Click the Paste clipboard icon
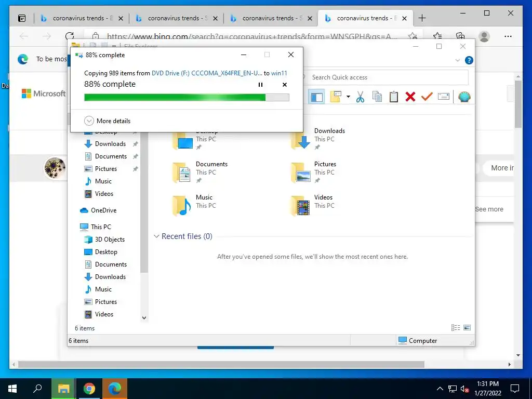532x399 pixels. pyautogui.click(x=394, y=97)
